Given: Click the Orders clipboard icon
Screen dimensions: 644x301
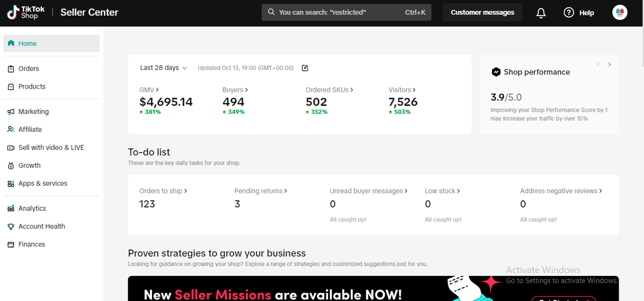Looking at the screenshot, I should tap(11, 68).
